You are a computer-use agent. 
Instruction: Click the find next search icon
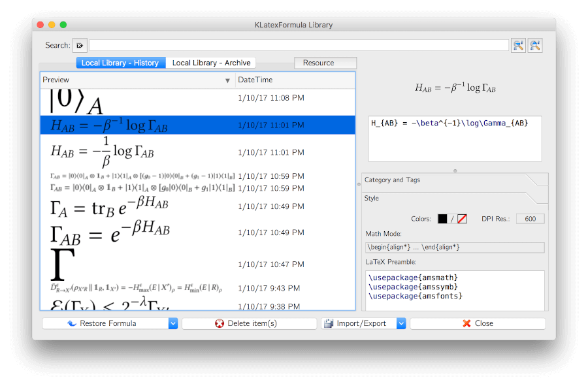[x=518, y=45]
